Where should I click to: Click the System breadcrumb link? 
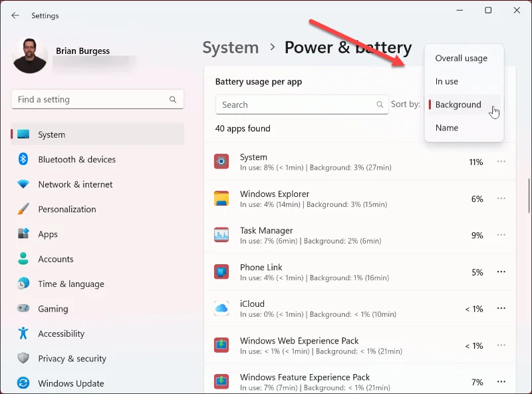pyautogui.click(x=230, y=47)
